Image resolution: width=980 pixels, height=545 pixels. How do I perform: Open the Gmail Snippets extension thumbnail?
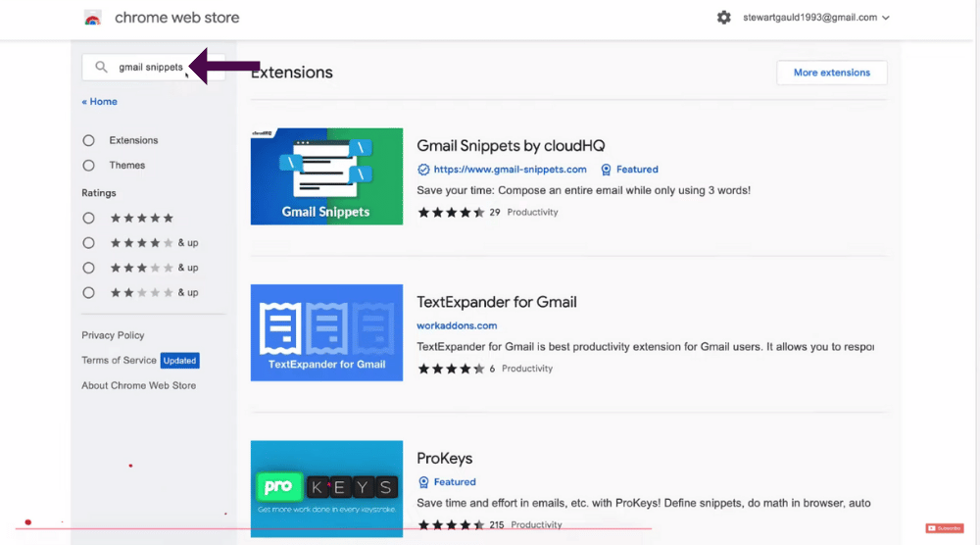tap(327, 176)
